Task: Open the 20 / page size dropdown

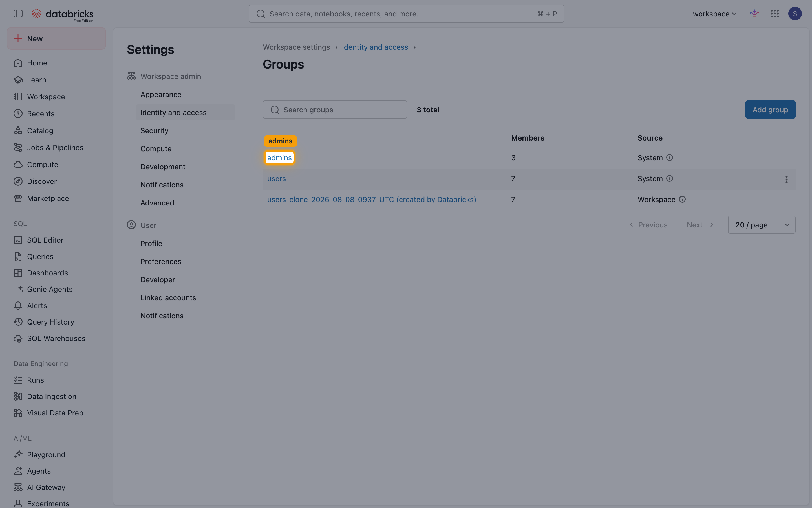Action: pos(761,225)
